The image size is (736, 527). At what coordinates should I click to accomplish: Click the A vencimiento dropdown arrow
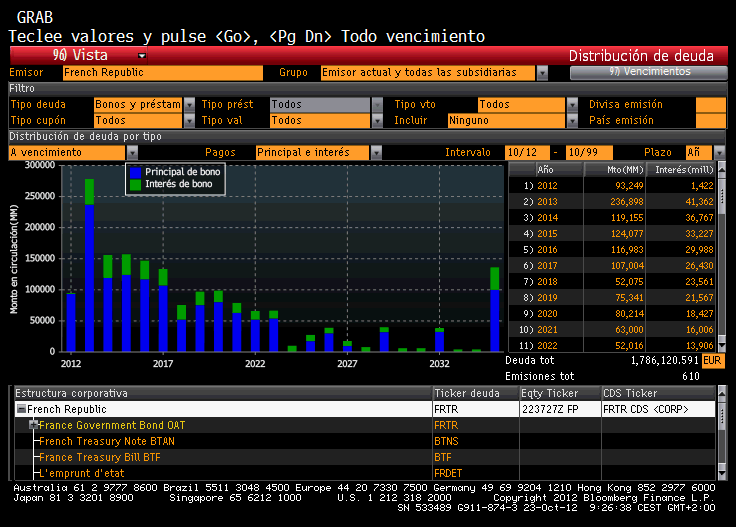(132, 152)
